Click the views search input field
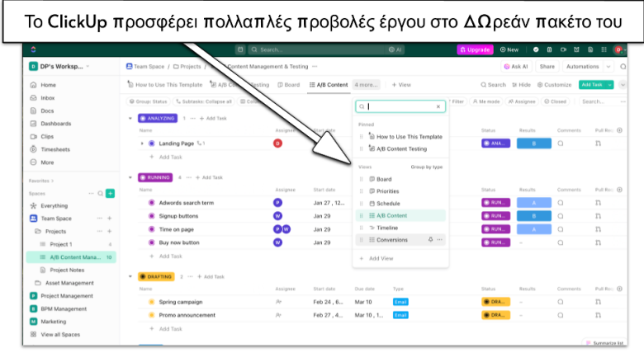The width and height of the screenshot is (644, 362). (400, 106)
